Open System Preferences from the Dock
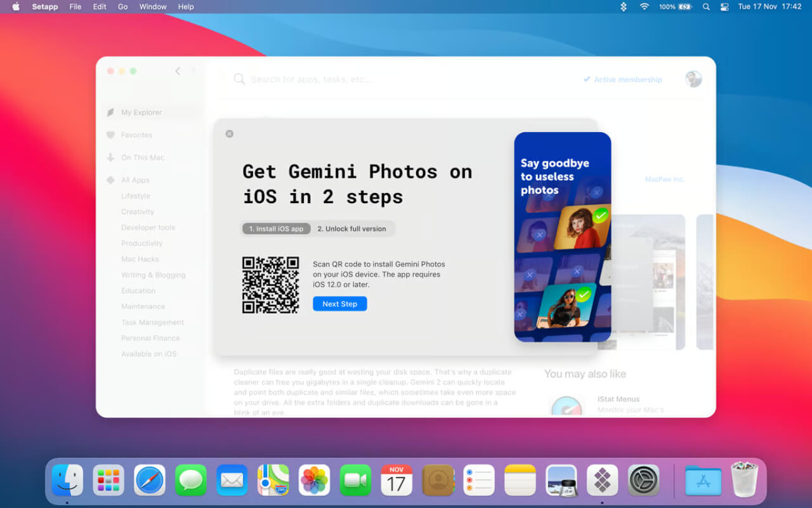Image resolution: width=812 pixels, height=508 pixels. click(x=644, y=480)
